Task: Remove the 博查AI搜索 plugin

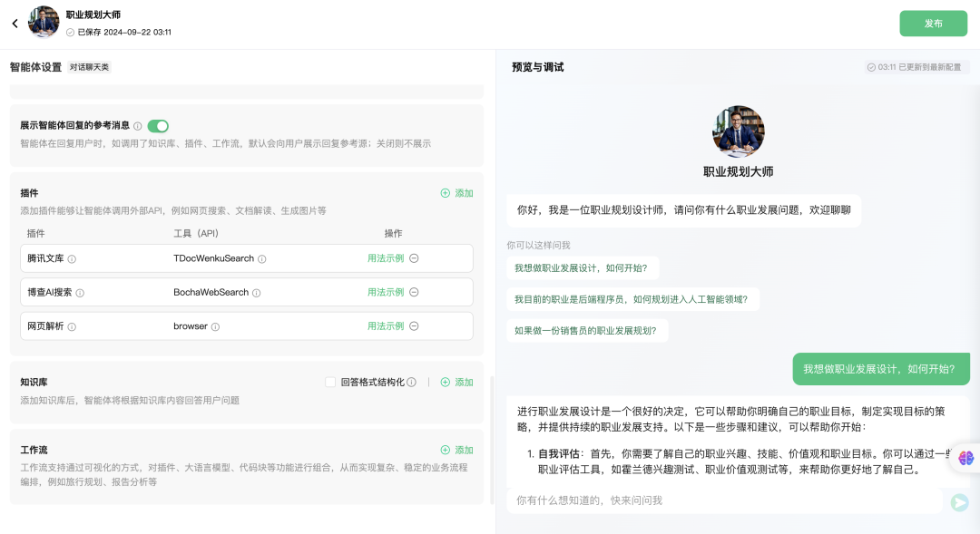Action: pos(414,292)
